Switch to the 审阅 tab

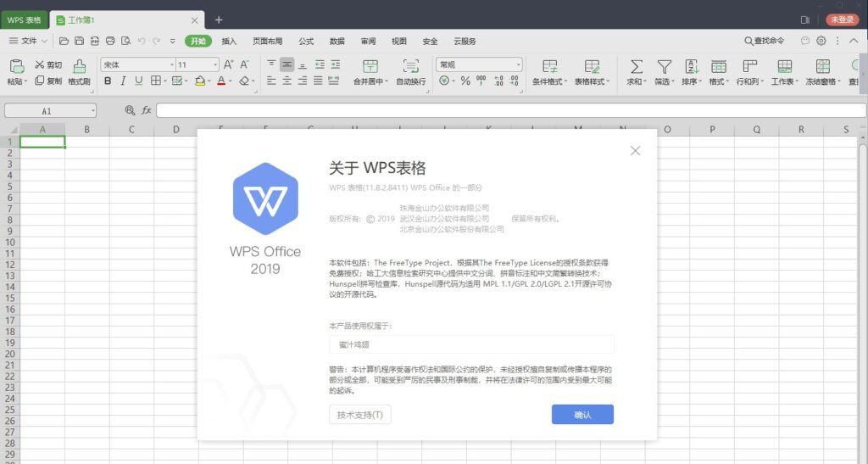368,41
